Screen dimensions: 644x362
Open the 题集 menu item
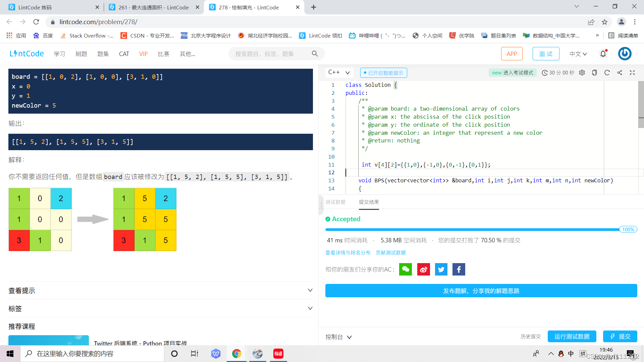103,54
